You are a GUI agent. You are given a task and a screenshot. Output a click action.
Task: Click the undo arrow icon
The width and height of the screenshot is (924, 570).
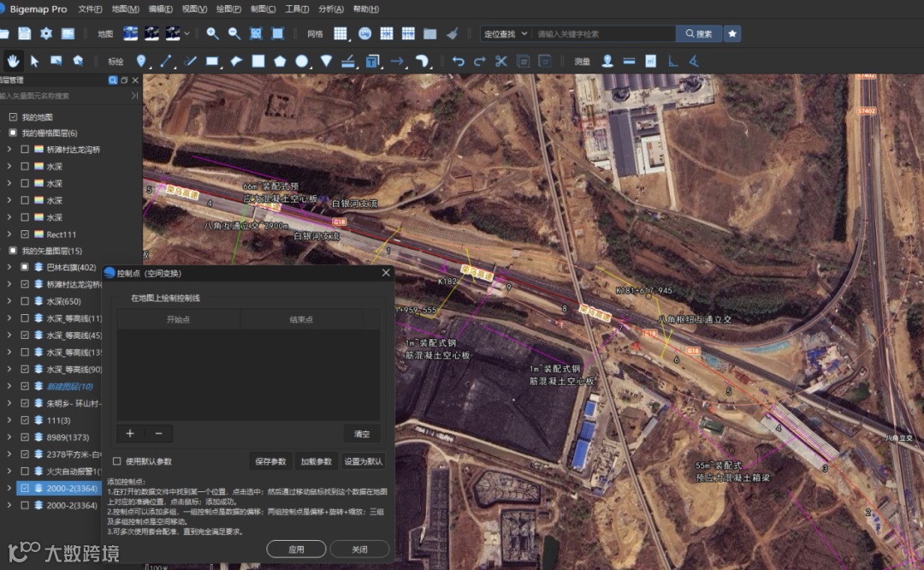point(459,61)
